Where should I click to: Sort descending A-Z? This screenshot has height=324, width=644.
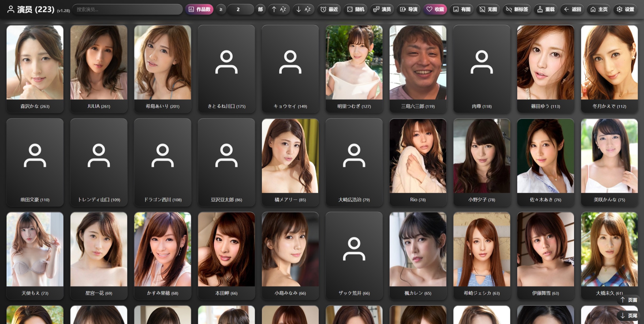[303, 9]
